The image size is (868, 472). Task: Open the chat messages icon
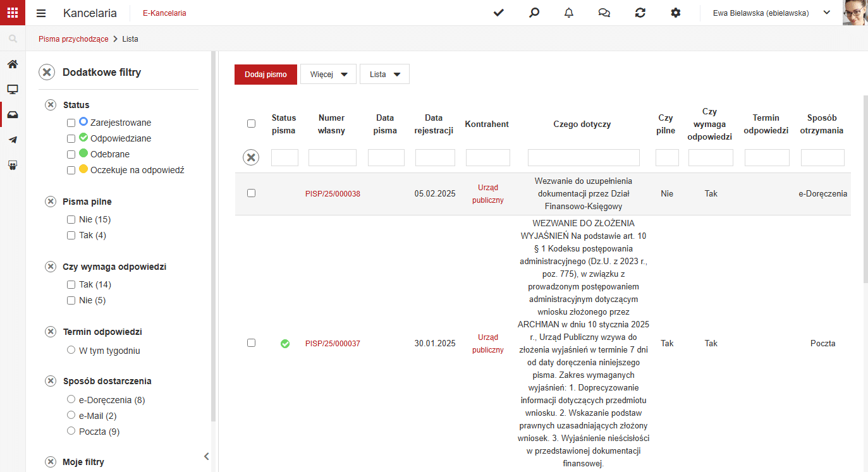604,13
